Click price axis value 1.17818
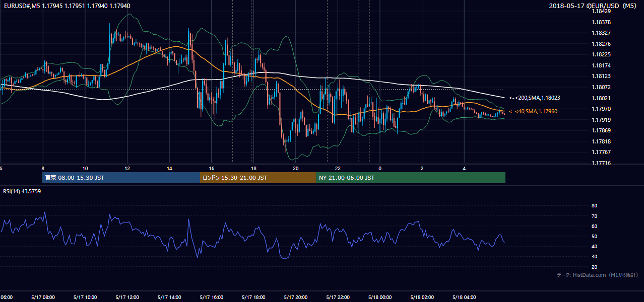The width and height of the screenshot is (644, 302). point(602,141)
